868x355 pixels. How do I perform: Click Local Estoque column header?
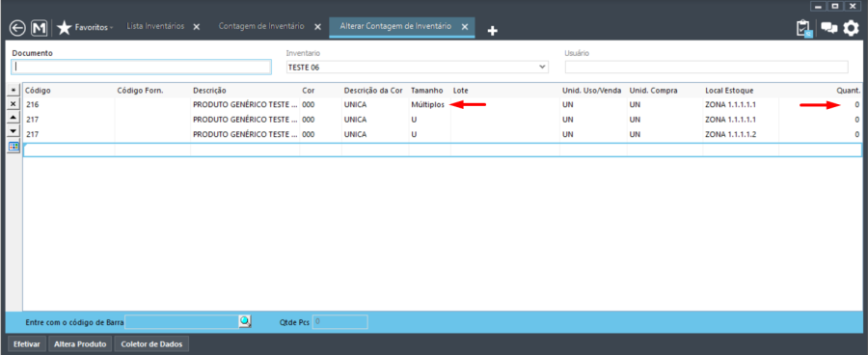click(x=730, y=91)
